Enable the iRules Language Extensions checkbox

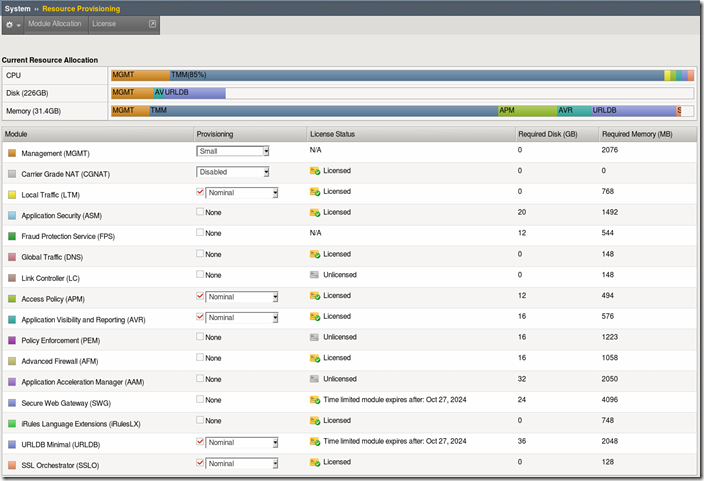click(200, 419)
